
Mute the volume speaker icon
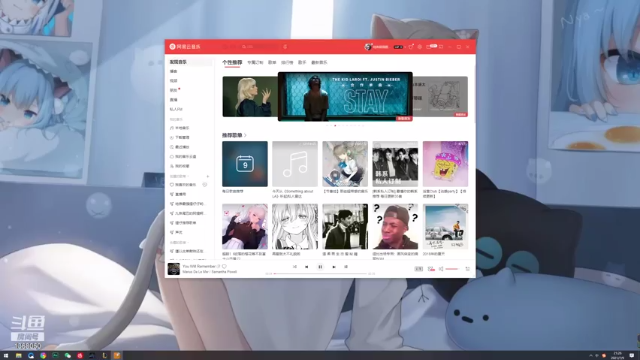coord(441,269)
